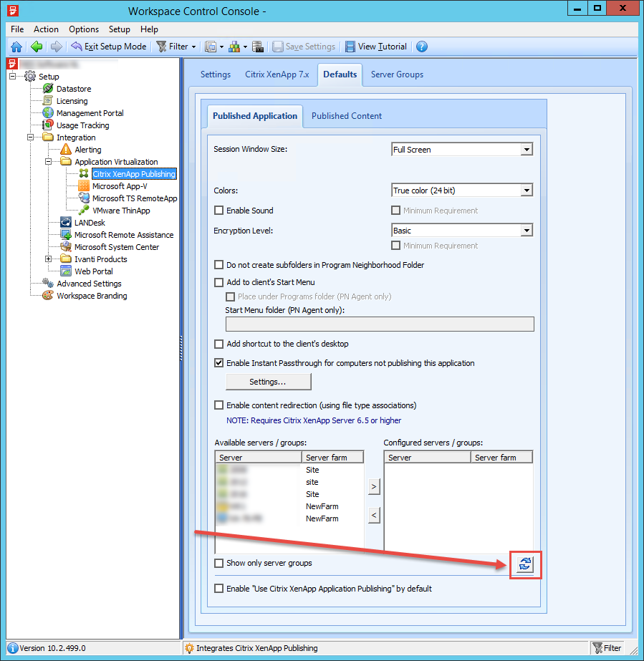
Task: Click Exit Setup Mode
Action: [108, 46]
